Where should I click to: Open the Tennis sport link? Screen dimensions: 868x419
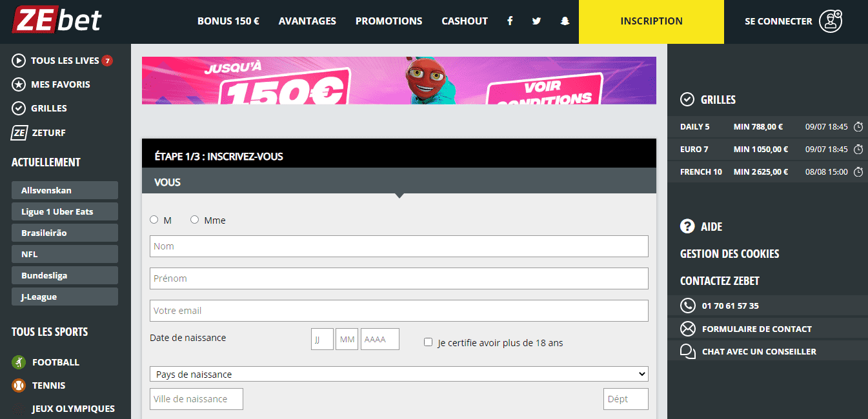point(49,385)
